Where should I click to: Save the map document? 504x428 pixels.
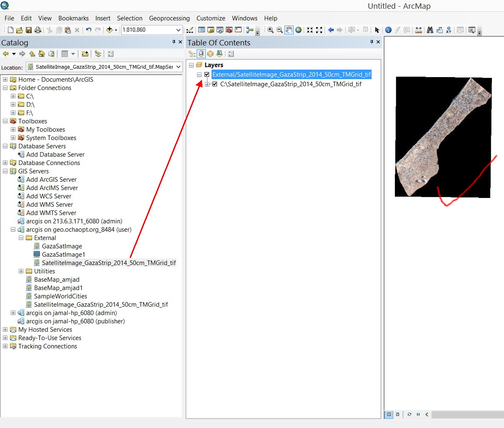(29, 30)
